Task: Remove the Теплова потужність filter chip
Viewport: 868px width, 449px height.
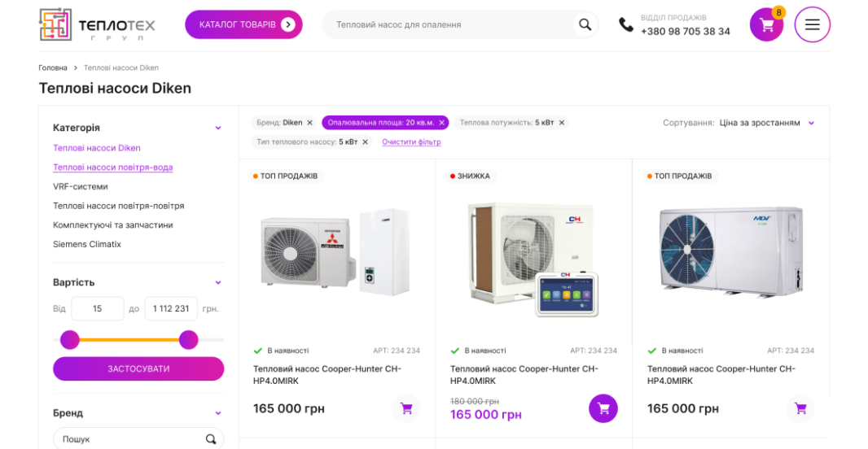Action: (562, 123)
